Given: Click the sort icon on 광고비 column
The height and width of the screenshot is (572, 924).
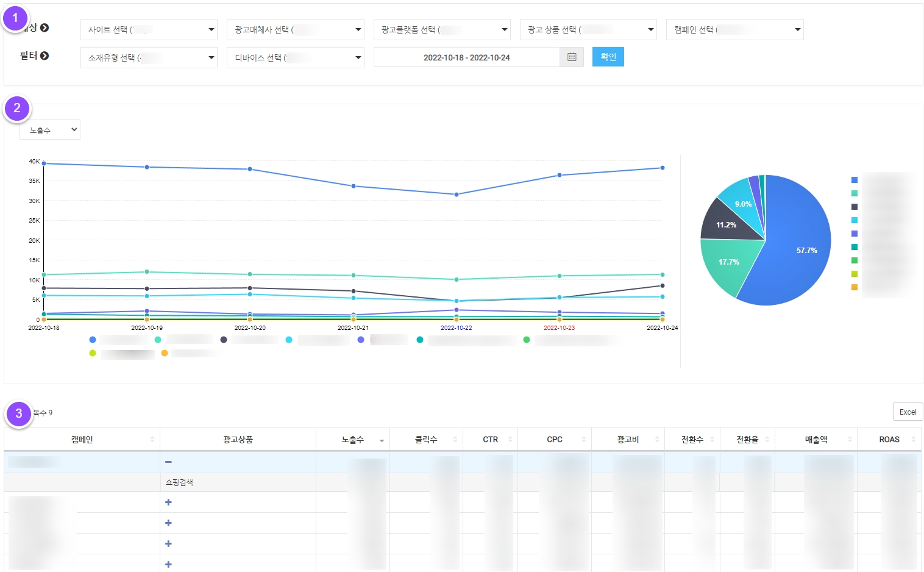Looking at the screenshot, I should (657, 440).
